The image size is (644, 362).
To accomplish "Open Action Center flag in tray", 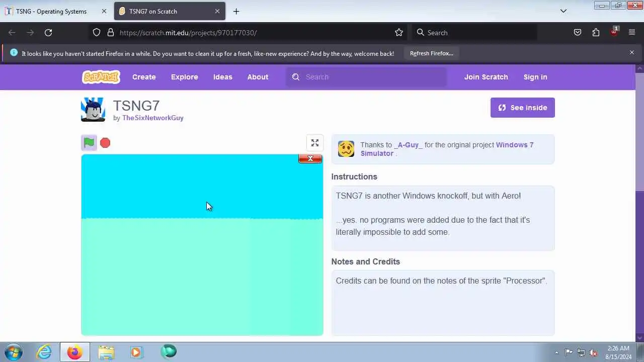I will 569,352.
